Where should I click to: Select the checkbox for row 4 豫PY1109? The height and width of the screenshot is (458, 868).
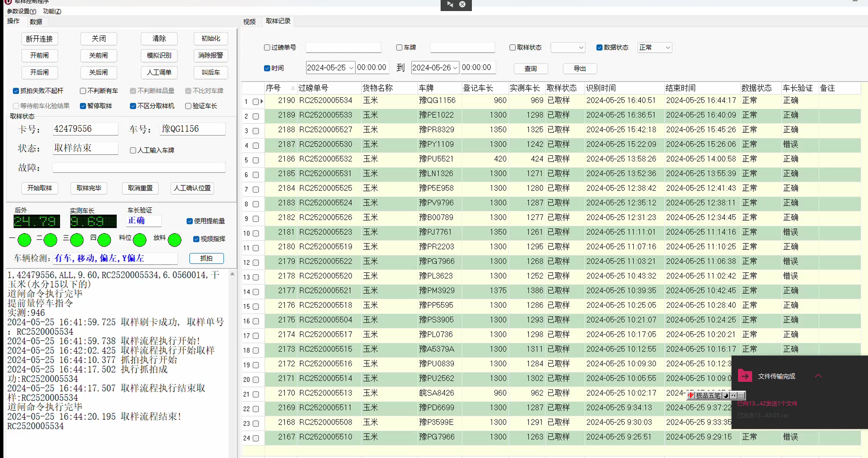click(256, 146)
